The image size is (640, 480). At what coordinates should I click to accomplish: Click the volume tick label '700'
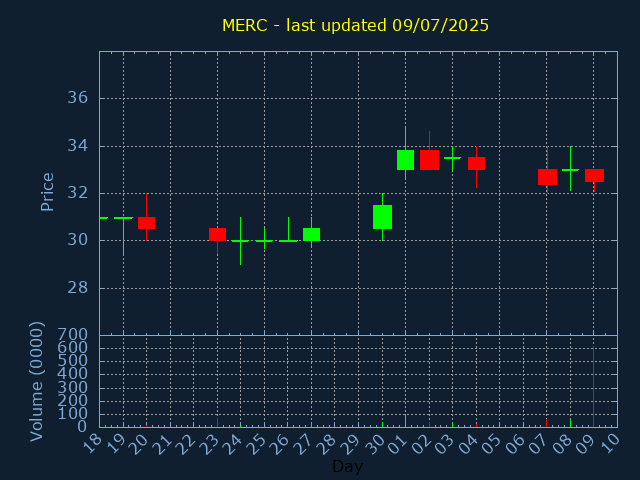[x=73, y=335]
